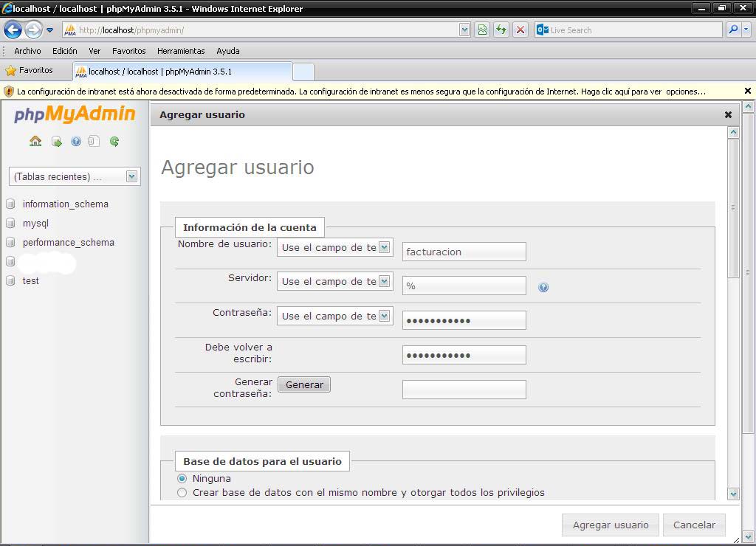This screenshot has height=546, width=756.
Task: Open SQL documentation page icon in sidebar
Action: point(94,141)
